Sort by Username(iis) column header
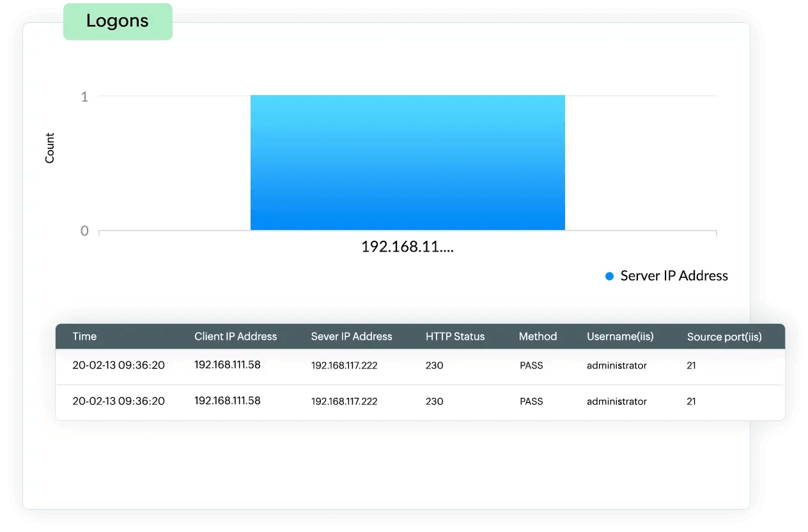Viewport: 808px width, 532px height. pyautogui.click(x=620, y=337)
